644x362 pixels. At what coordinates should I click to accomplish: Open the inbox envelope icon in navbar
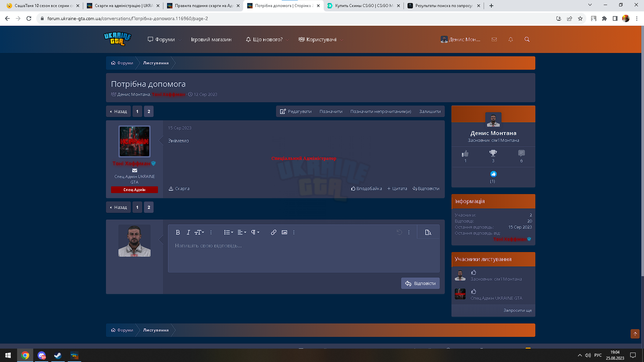coord(494,40)
